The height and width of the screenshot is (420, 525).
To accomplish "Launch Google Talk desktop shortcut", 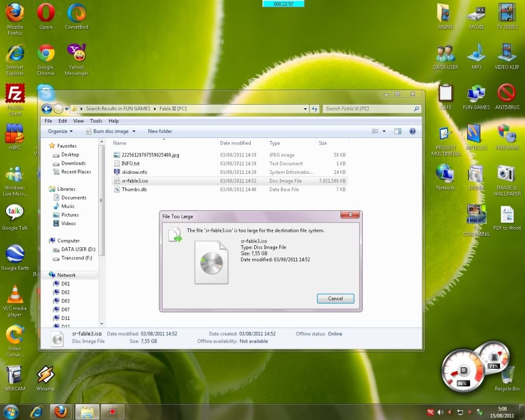I will coord(15,217).
